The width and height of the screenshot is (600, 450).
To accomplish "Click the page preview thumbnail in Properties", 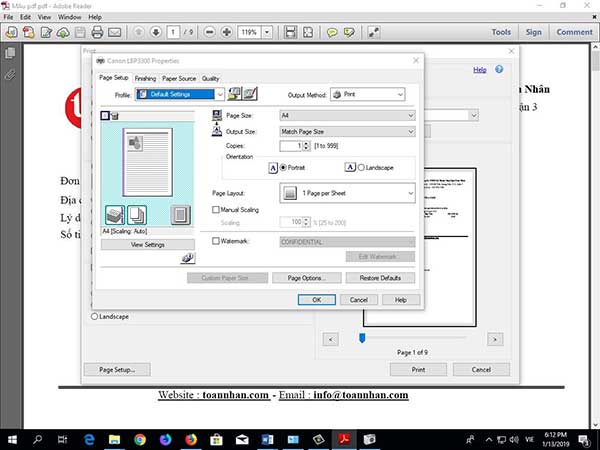I will (147, 163).
